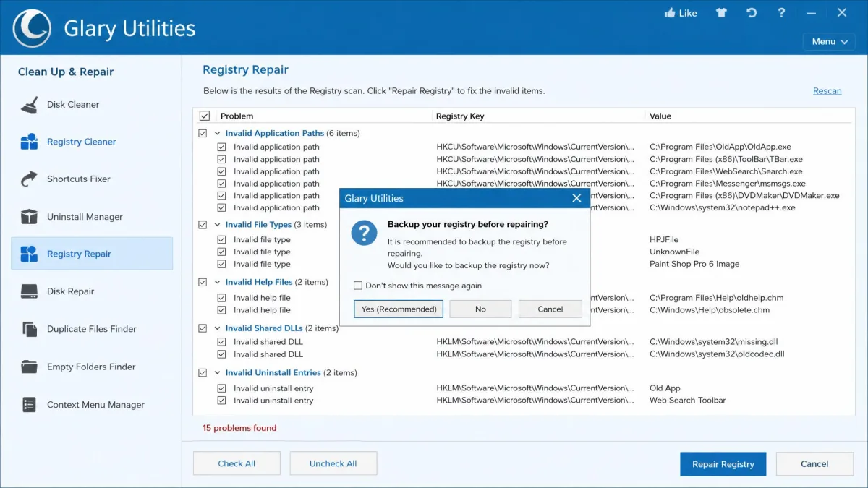Go to Uninstall Manager
The height and width of the screenshot is (488, 868).
[x=85, y=217]
